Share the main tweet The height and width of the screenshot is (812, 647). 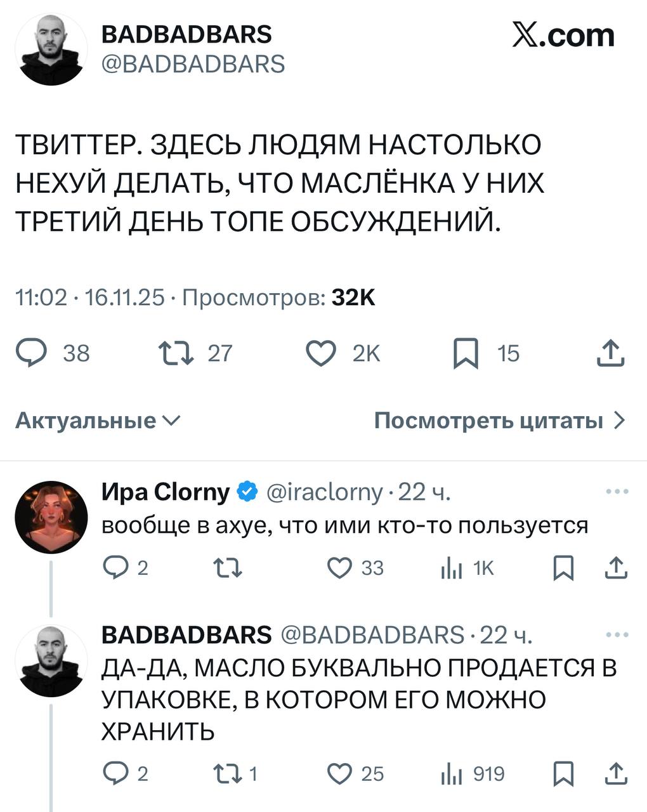coord(611,353)
